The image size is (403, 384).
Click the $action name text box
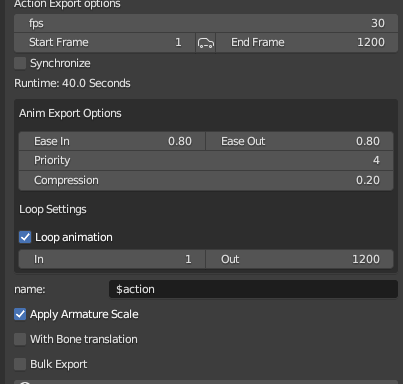[x=253, y=289]
